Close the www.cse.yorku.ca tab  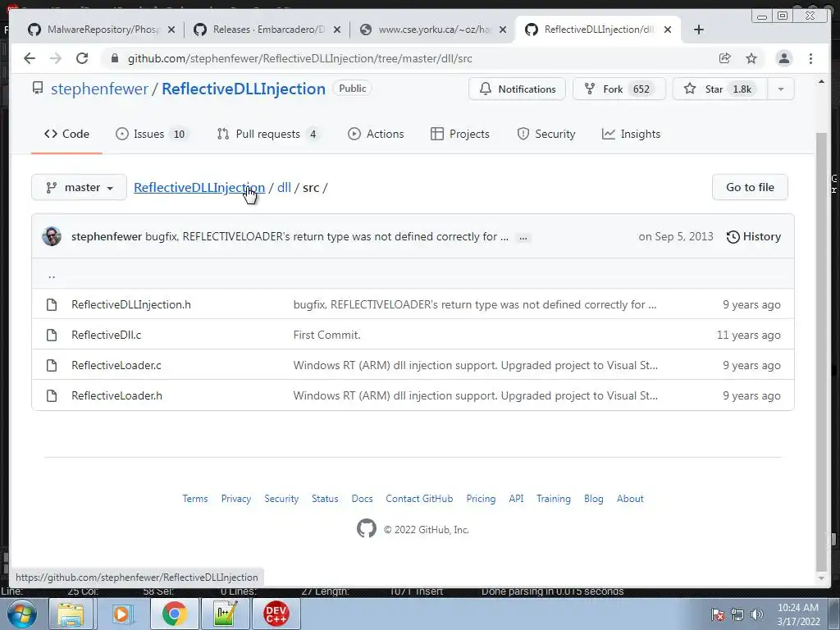click(503, 30)
